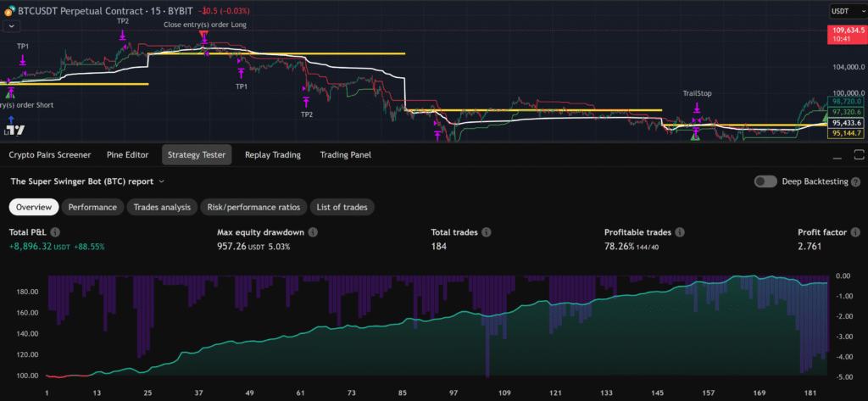868x401 pixels.
Task: Click the blue up arrow above TradingView logo
Action: (11, 119)
